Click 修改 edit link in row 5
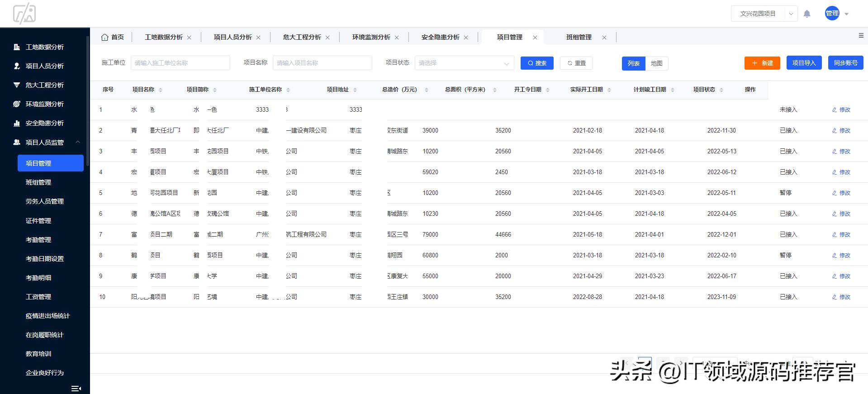The height and width of the screenshot is (394, 868). [x=841, y=193]
